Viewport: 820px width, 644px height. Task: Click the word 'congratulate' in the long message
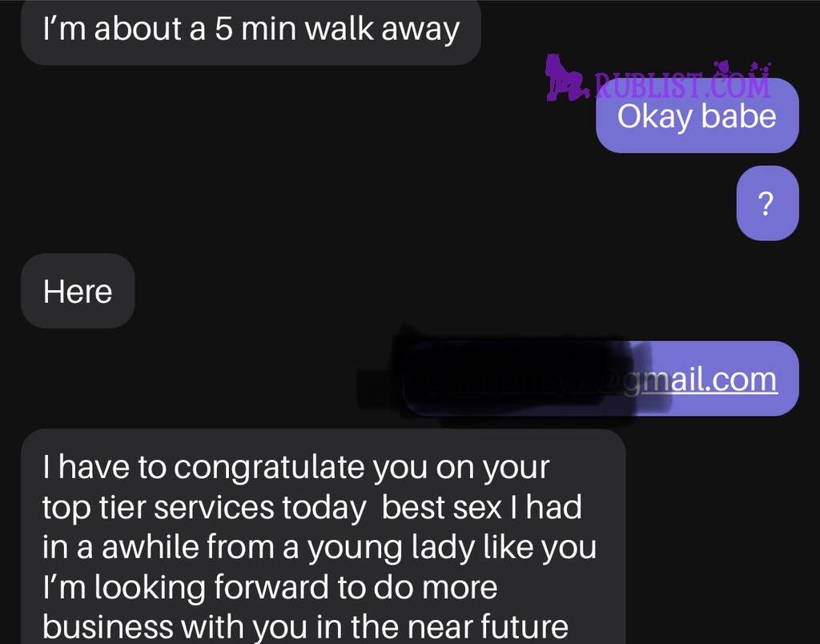tap(269, 467)
